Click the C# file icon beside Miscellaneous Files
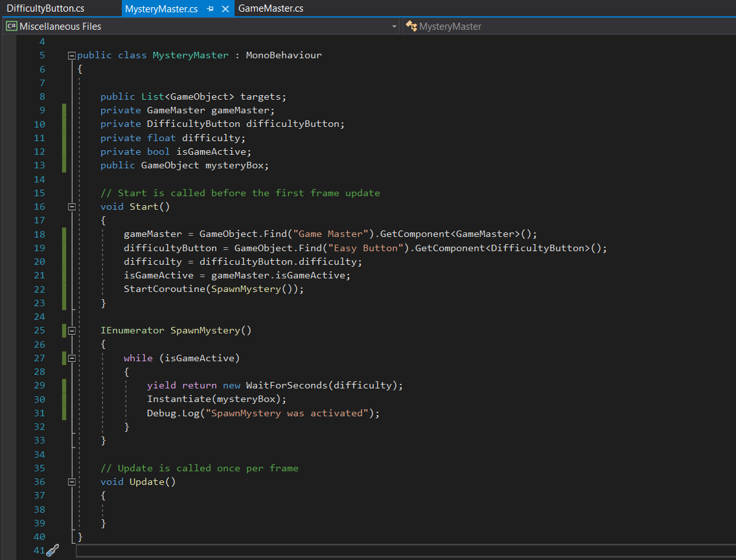Image resolution: width=736 pixels, height=560 pixels. point(11,26)
